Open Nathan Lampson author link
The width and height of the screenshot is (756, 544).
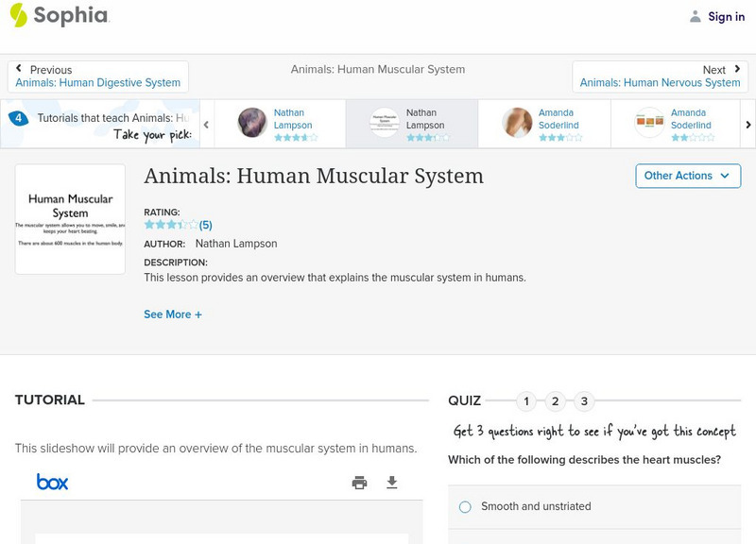tap(236, 244)
